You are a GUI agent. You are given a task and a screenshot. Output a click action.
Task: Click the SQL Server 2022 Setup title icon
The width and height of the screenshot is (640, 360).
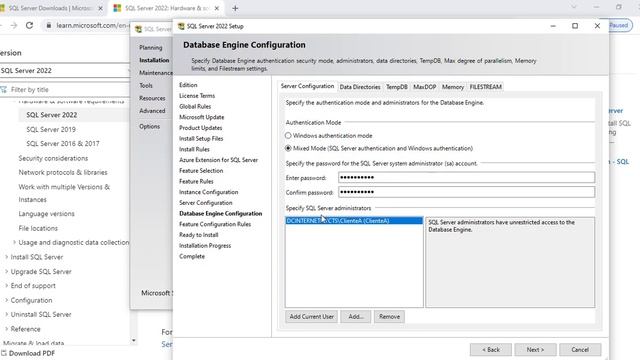[181, 26]
